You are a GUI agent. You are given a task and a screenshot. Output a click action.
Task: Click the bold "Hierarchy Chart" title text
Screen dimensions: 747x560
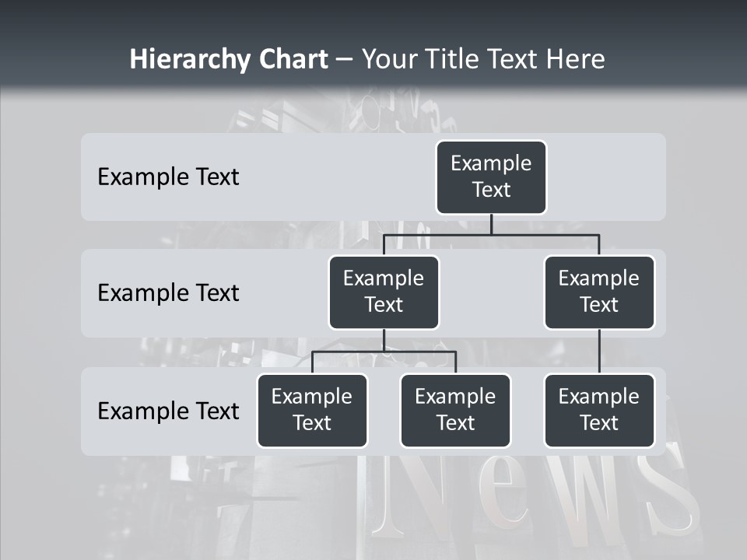pos(228,59)
